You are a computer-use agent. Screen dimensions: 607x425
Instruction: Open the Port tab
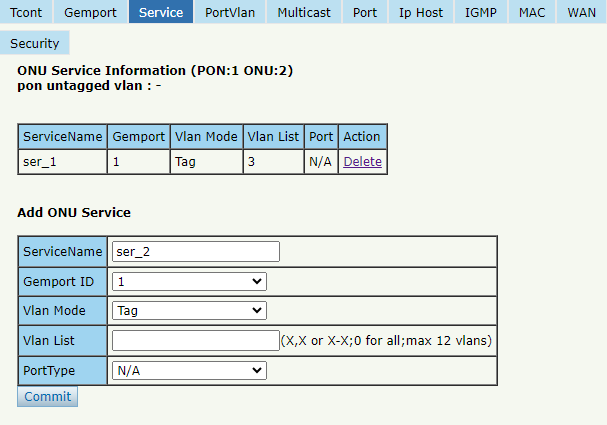365,12
